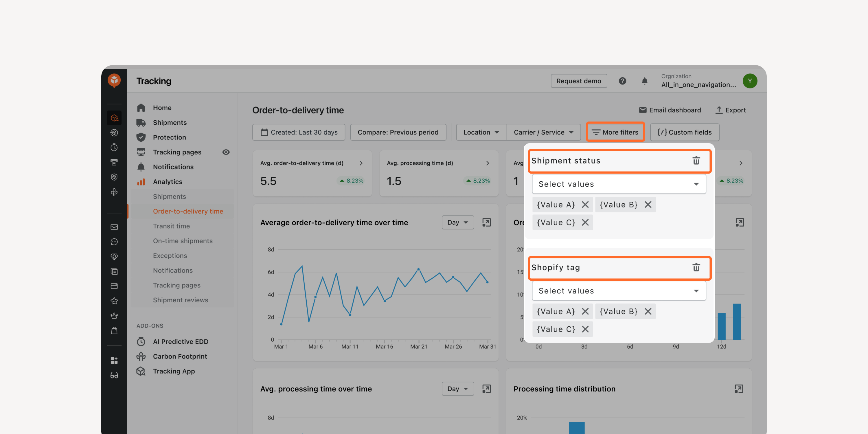Remove {Value A} chip under Shopify tag
This screenshot has width=868, height=434.
[585, 311]
